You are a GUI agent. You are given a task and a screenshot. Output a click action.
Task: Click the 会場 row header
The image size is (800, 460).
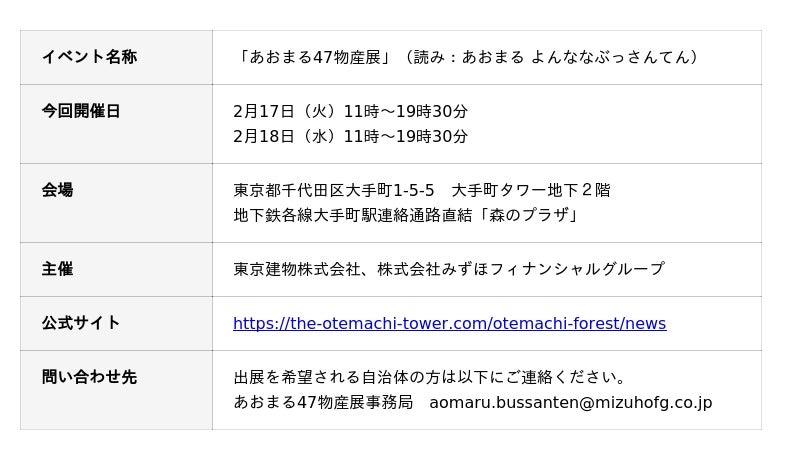pos(57,190)
